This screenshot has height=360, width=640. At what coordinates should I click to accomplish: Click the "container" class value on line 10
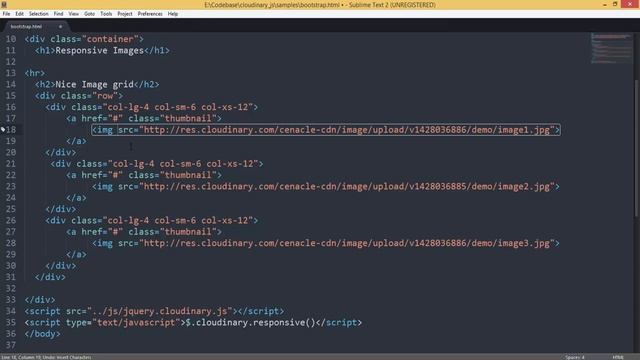(110, 39)
